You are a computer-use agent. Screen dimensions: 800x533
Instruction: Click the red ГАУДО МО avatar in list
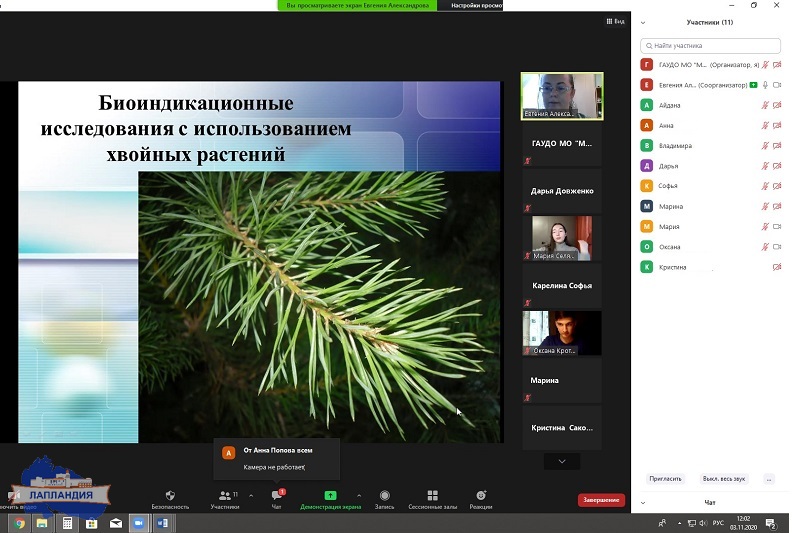point(646,65)
